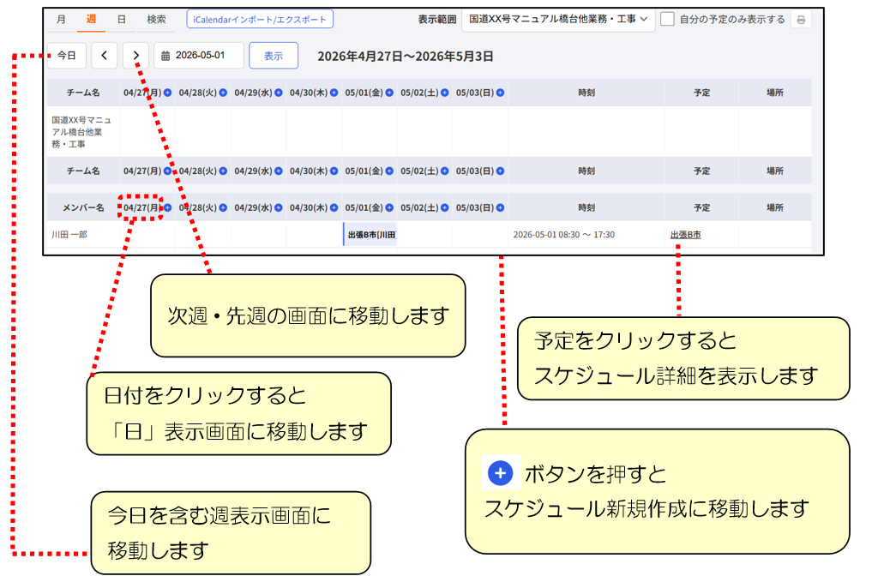878x588 pixels.
Task: Add schedule via plus beside 05/02(土) in メンバー名 row
Action: 445,207
